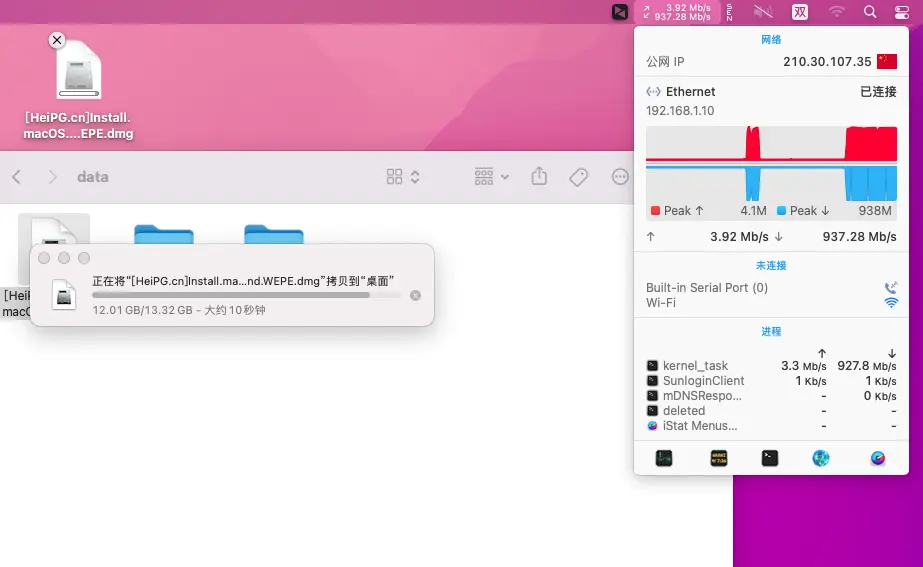Image resolution: width=923 pixels, height=567 pixels.
Task: Click the data folder title
Action: [92, 177]
